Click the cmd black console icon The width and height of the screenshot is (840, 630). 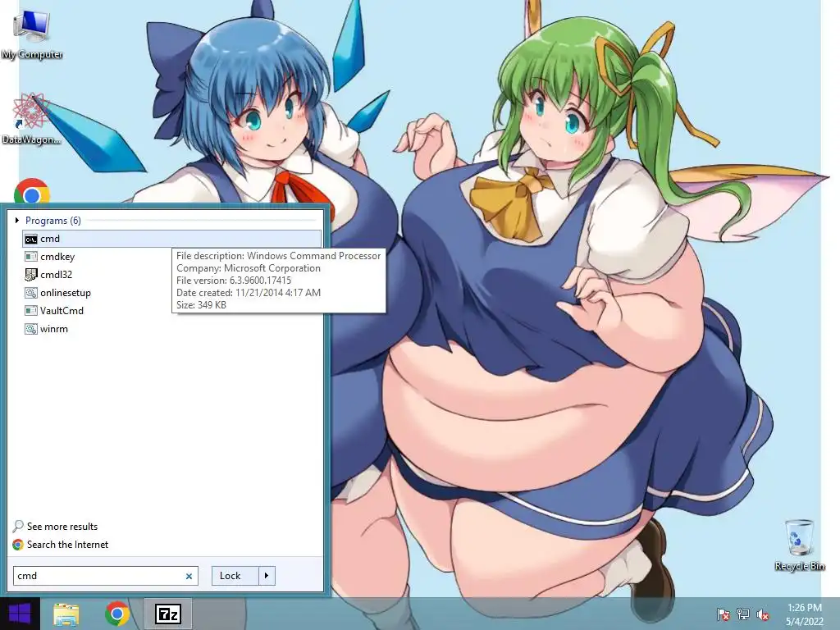tap(31, 239)
